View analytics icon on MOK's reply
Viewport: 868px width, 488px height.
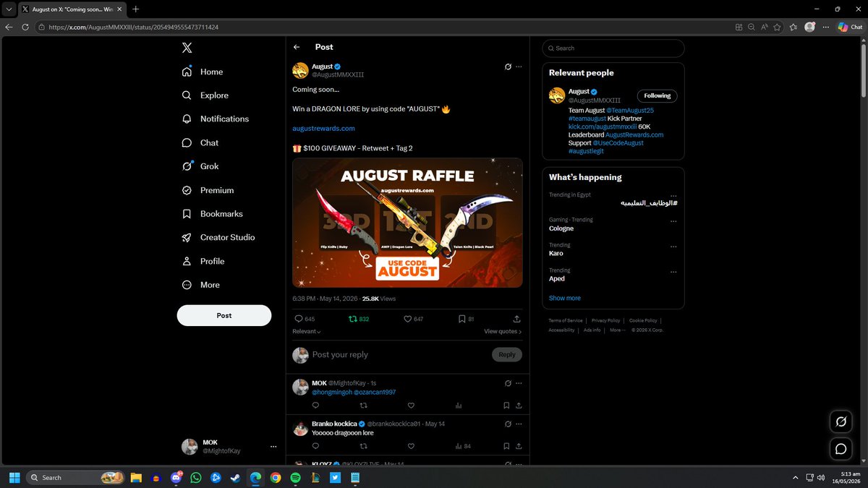(x=459, y=406)
